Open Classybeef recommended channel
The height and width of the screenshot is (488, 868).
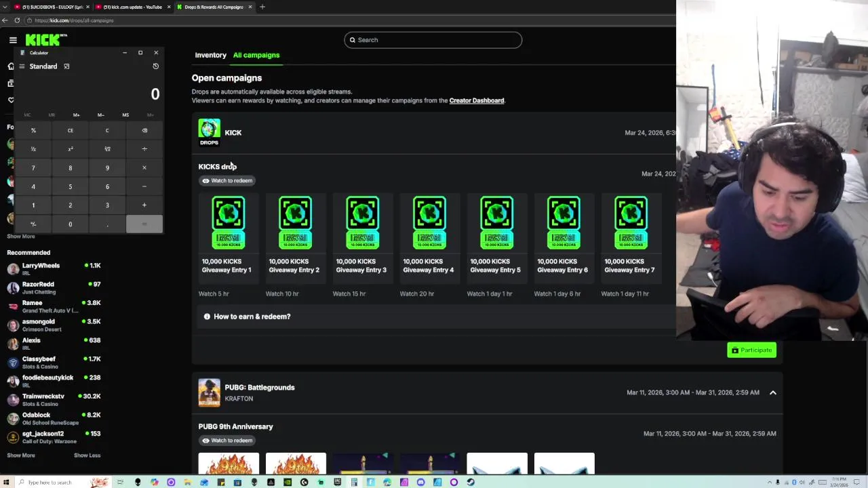click(54, 362)
